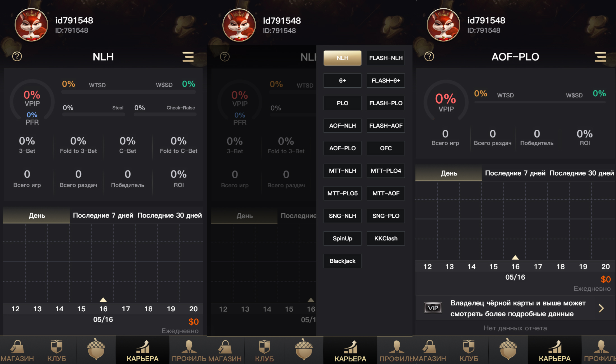
Task: Open the hamburger menu next to AOF-PLO
Action: point(600,57)
